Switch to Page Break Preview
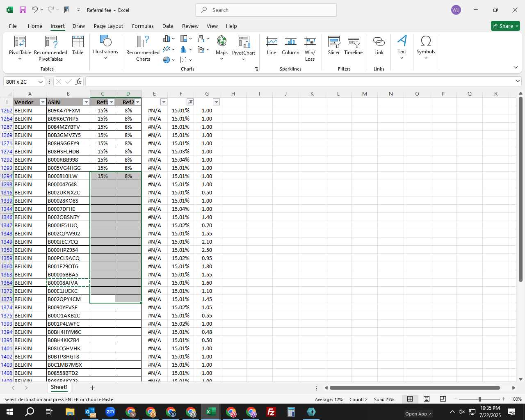525x420 pixels. (443, 399)
